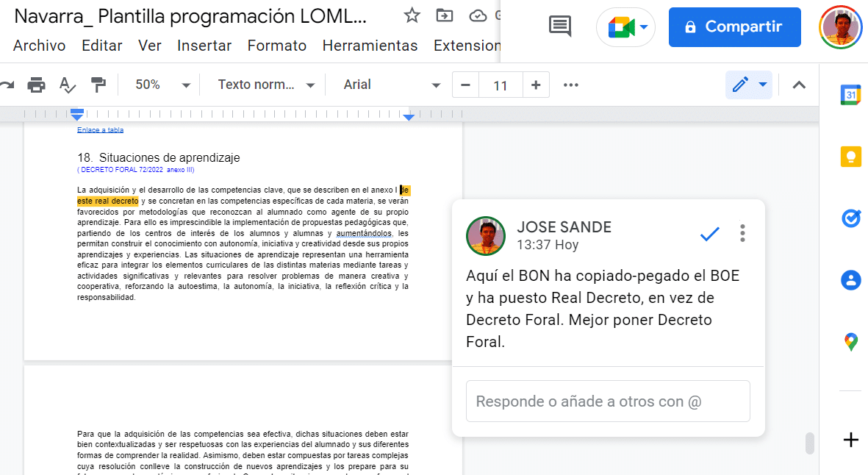The width and height of the screenshot is (868, 475).
Task: Open the Insertar menu
Action: tap(204, 46)
